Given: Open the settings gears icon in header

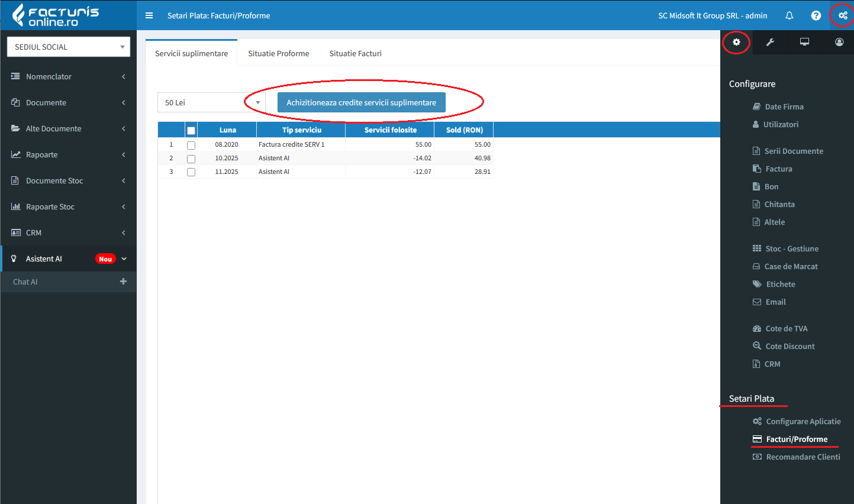Looking at the screenshot, I should tap(842, 15).
